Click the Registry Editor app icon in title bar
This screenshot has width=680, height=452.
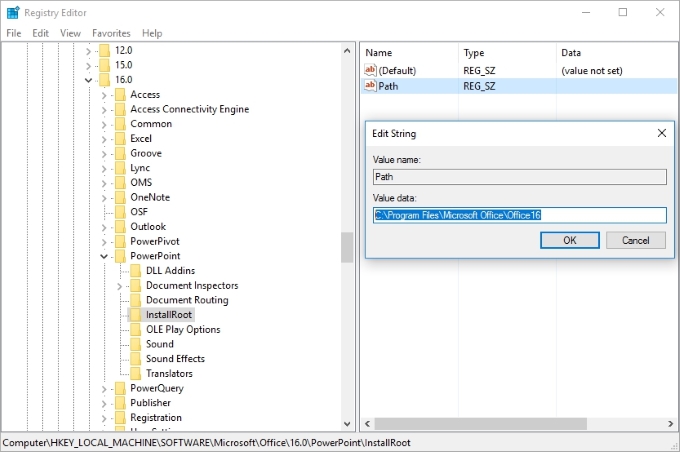click(x=12, y=12)
